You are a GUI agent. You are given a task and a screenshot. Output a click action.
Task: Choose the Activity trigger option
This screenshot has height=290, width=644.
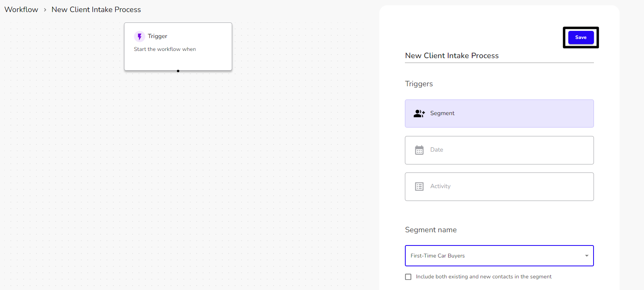point(499,187)
